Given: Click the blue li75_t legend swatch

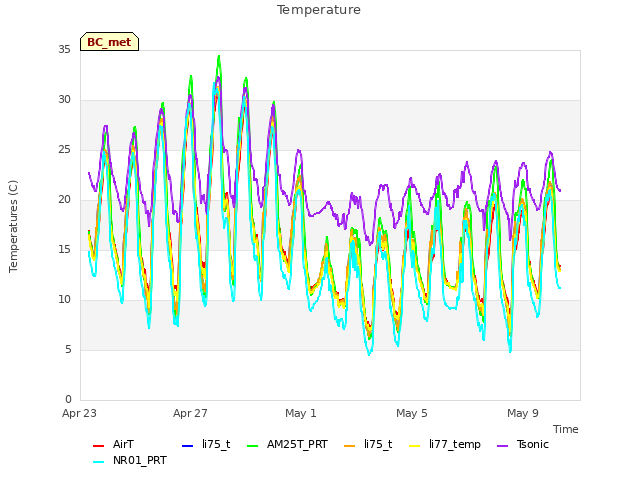Looking at the screenshot, I should pyautogui.click(x=187, y=445).
